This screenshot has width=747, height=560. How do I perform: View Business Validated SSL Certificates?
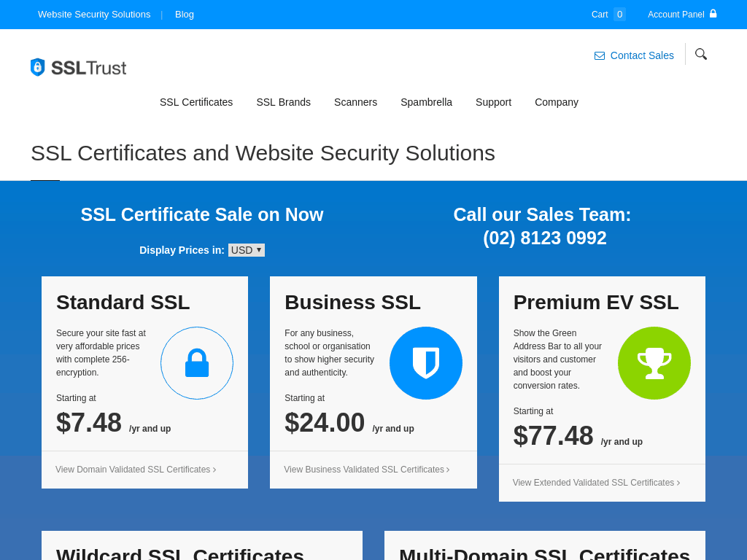tap(367, 470)
